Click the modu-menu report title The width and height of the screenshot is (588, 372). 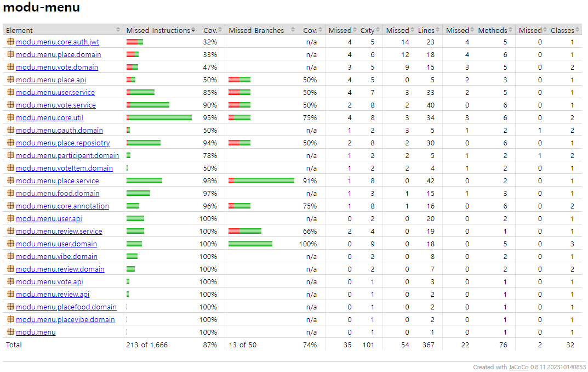coord(41,7)
